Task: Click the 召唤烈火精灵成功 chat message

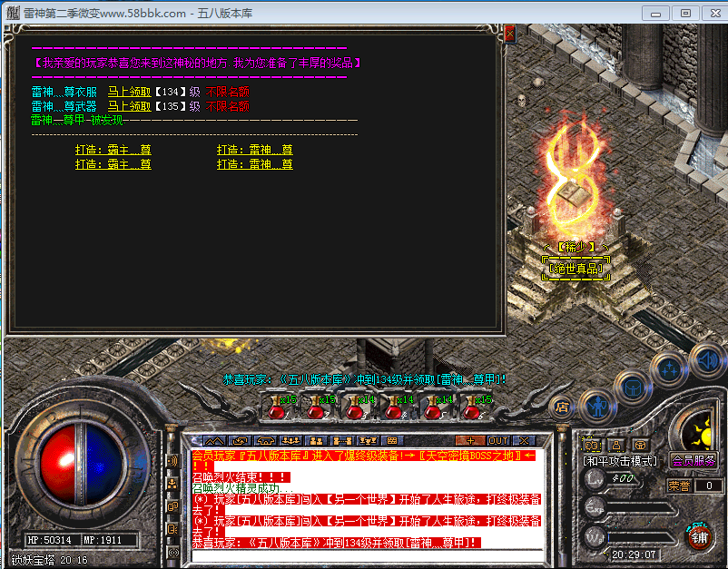Action: coord(243,488)
